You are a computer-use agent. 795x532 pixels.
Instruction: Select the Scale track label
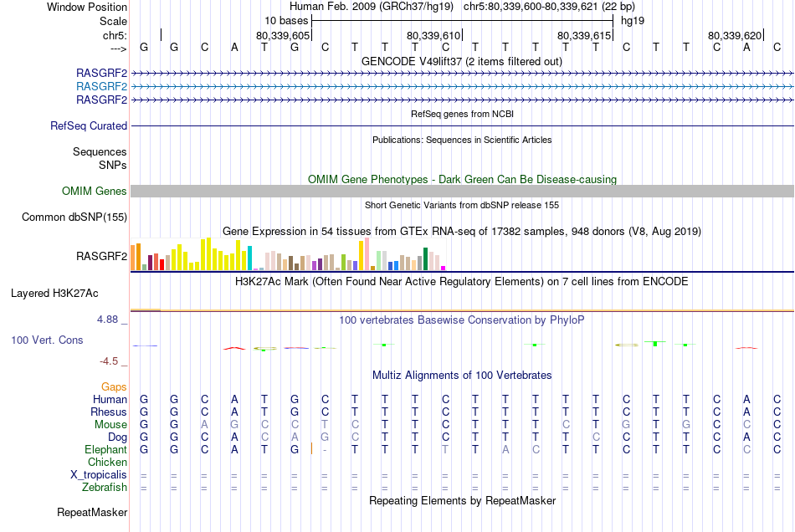[113, 21]
